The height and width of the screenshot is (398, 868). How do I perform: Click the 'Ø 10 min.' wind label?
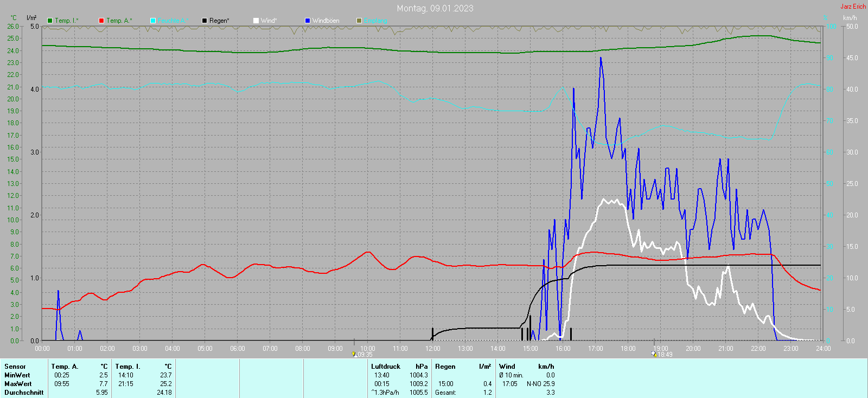click(512, 375)
